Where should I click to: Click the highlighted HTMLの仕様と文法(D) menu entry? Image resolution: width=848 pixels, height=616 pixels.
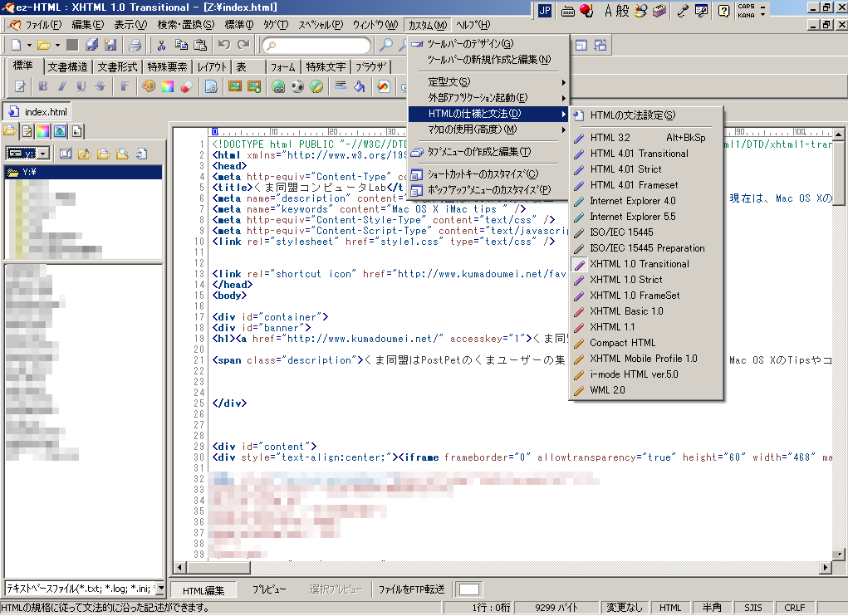[x=489, y=114]
